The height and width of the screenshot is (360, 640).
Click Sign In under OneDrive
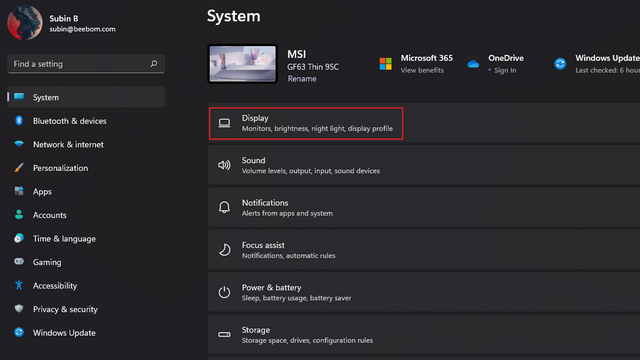tap(505, 70)
